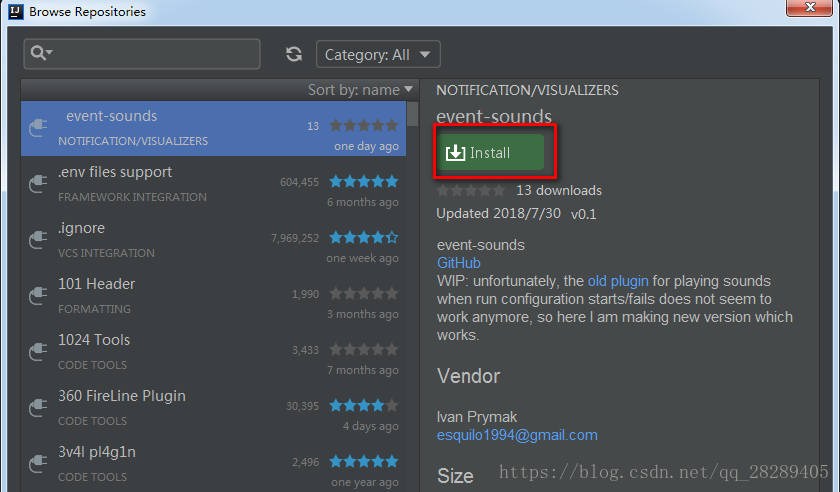The image size is (840, 492).
Task: Click the IntelliJ icon in the title bar
Action: coord(16,11)
